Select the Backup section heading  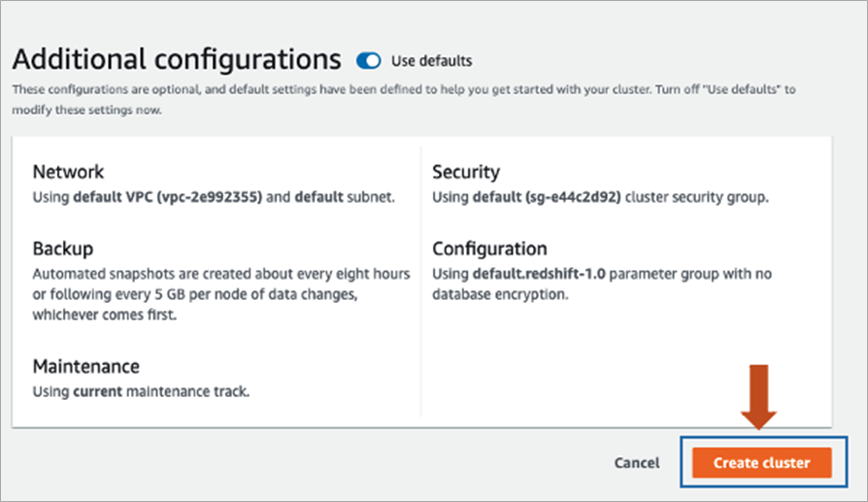point(63,249)
